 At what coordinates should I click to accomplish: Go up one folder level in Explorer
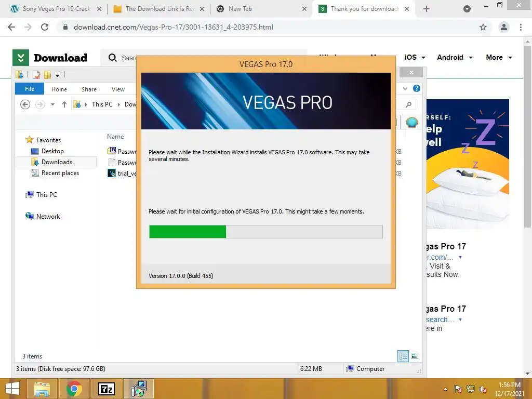click(x=64, y=104)
